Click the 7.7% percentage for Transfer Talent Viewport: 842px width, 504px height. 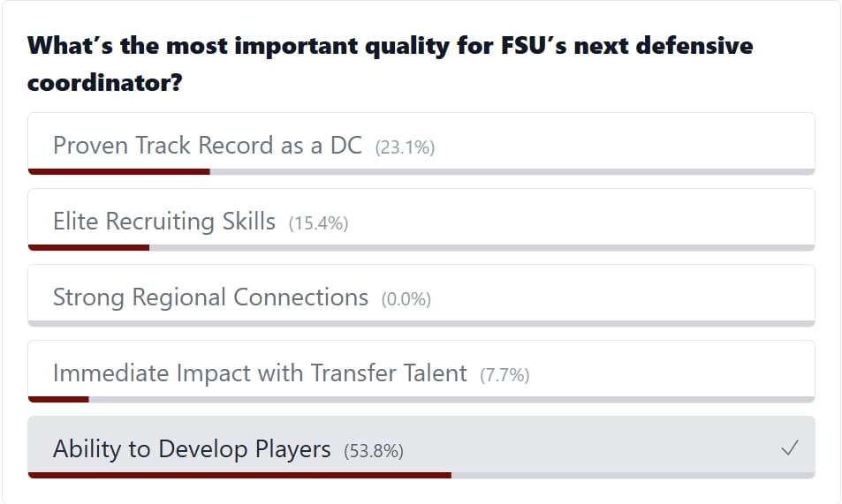point(504,374)
